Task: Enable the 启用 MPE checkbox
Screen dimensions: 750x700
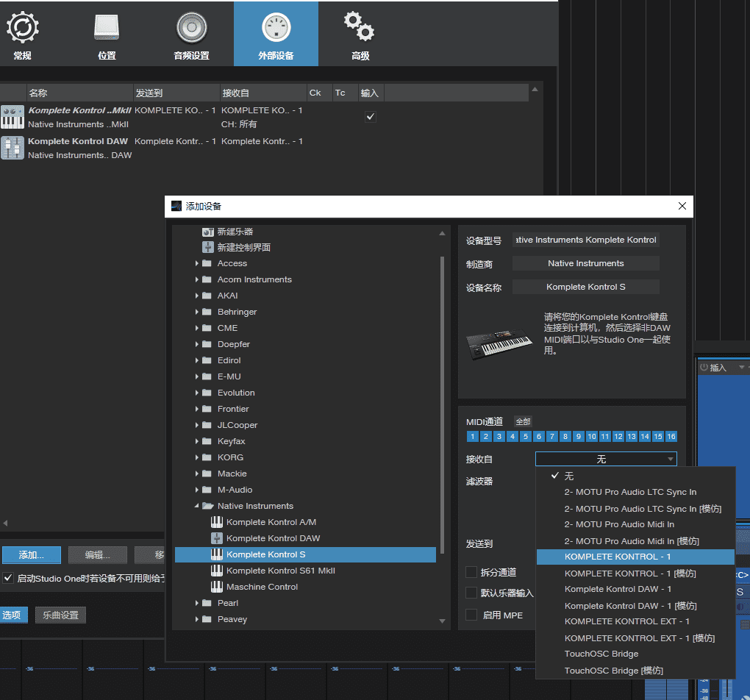Action: coord(471,615)
